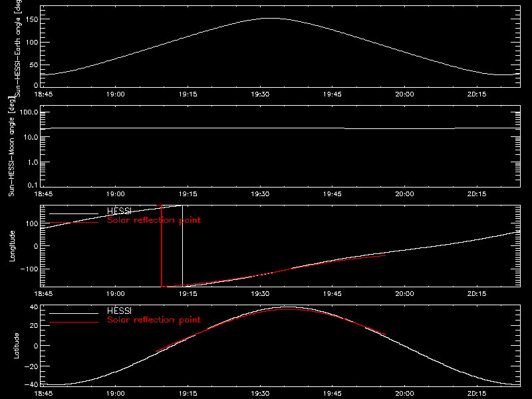The image size is (532, 399).
Task: Click the 100.0 tick on Moon angle axis
Action: [29, 112]
